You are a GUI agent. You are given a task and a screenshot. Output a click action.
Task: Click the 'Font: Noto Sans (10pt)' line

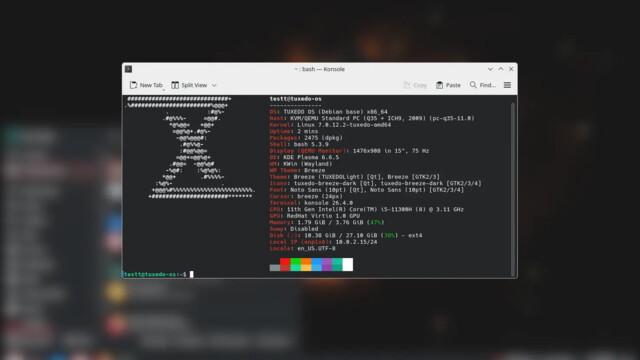tap(367, 190)
